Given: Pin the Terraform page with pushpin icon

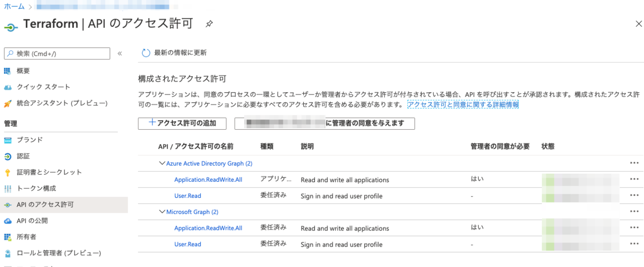Looking at the screenshot, I should [210, 24].
